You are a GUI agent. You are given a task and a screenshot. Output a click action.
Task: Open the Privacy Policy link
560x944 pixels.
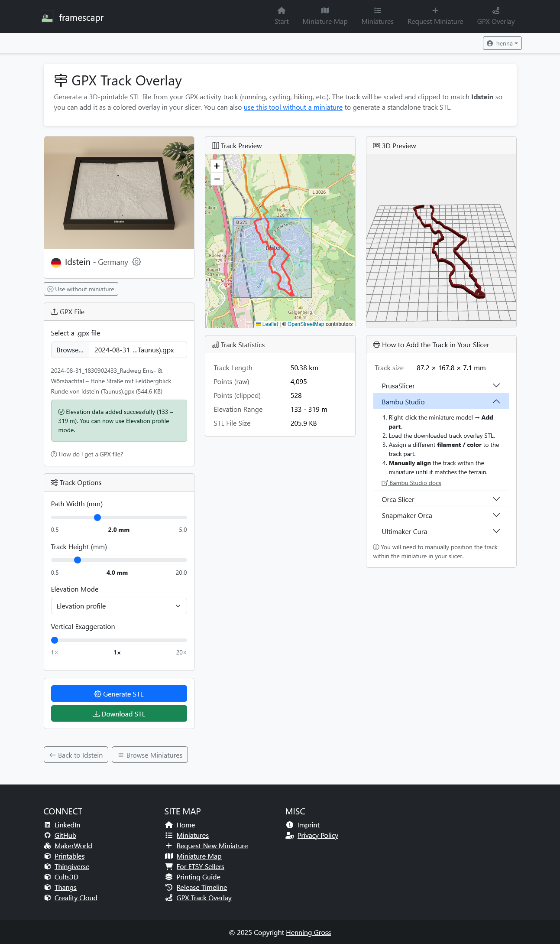coord(317,835)
